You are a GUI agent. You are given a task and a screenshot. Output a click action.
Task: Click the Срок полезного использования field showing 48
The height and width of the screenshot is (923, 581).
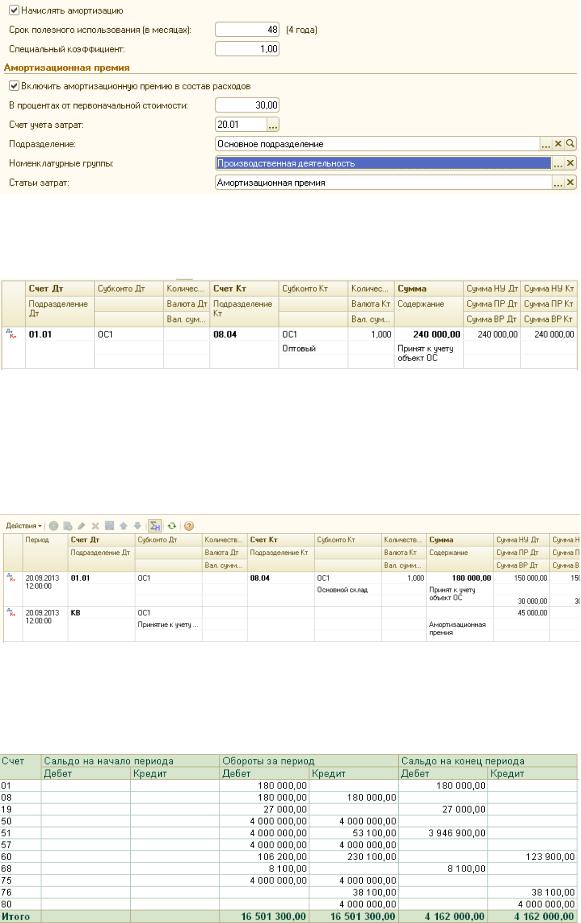click(x=247, y=29)
